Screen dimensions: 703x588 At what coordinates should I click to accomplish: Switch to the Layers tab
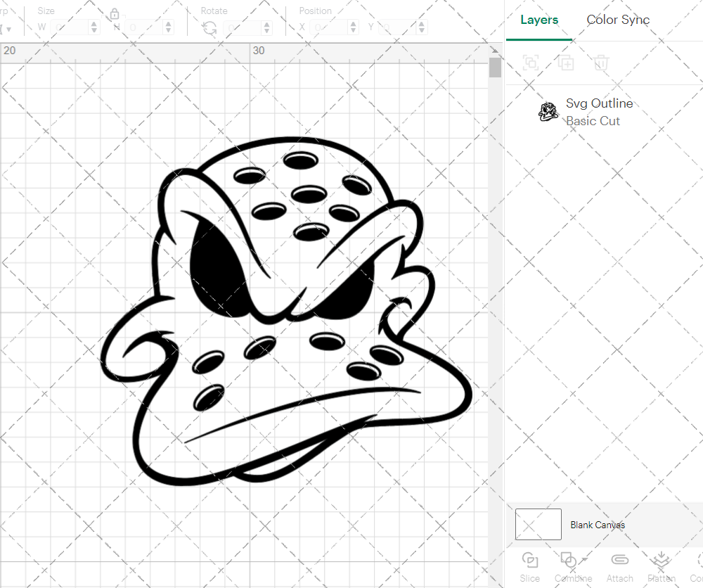[539, 20]
